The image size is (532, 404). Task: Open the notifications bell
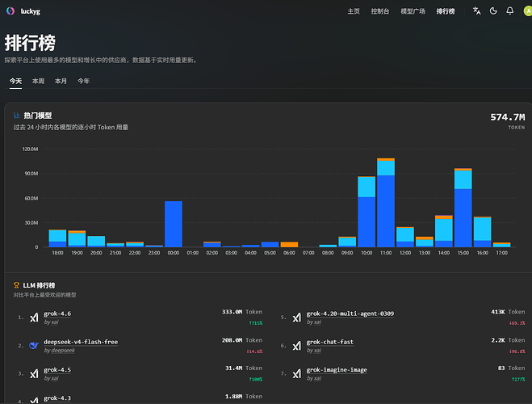[x=510, y=11]
